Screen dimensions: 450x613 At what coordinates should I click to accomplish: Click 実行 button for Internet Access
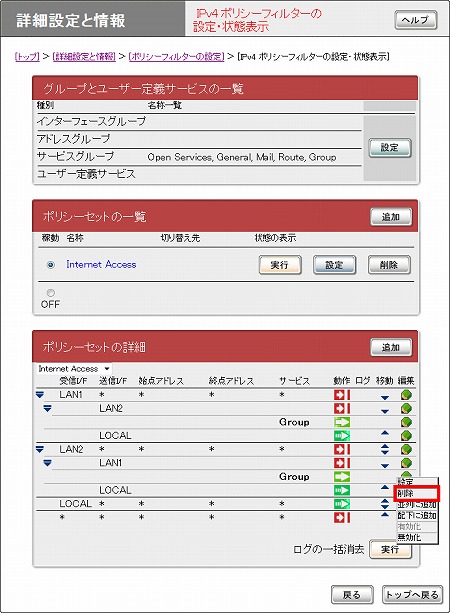pos(280,265)
